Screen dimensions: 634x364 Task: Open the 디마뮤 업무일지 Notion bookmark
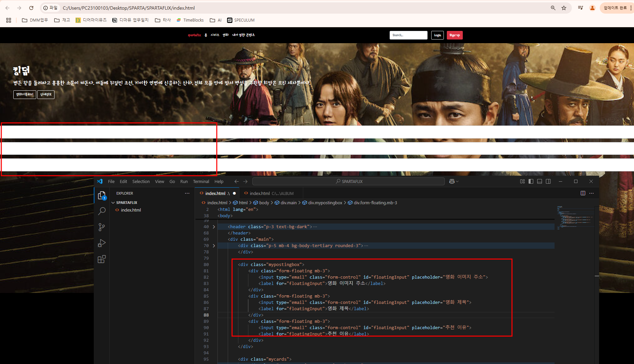(130, 20)
